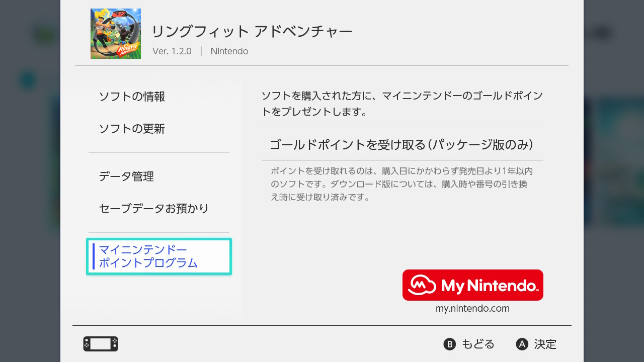Click the Switch console icon at bottom-left
Screen dimensions: 644x362
[x=101, y=344]
